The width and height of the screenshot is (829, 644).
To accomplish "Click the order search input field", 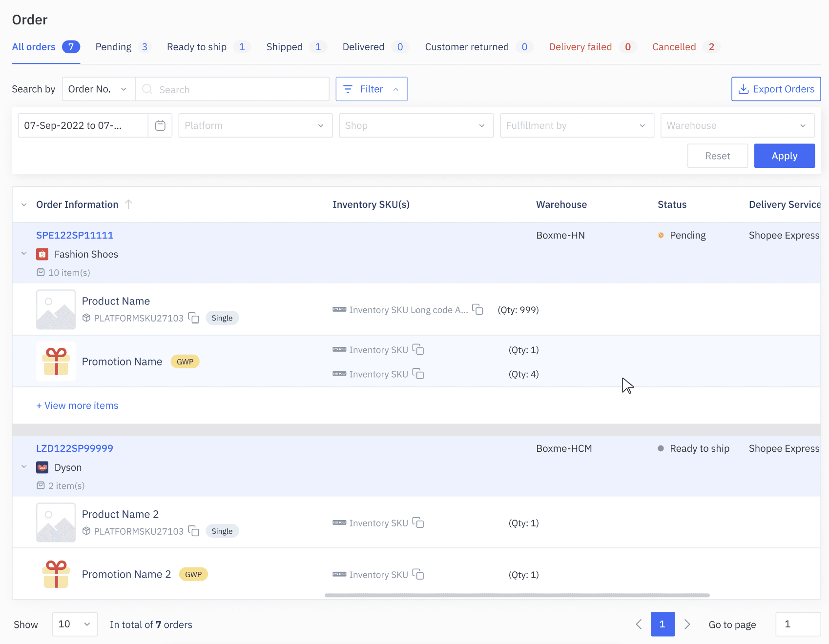I will click(232, 89).
